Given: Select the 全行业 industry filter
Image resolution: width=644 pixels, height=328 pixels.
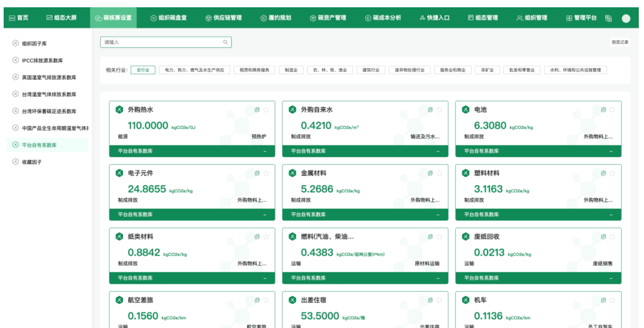Looking at the screenshot, I should [x=143, y=70].
